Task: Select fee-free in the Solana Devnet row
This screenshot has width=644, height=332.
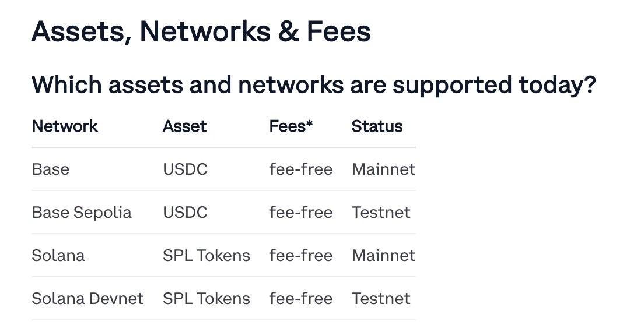Action: [x=300, y=299]
